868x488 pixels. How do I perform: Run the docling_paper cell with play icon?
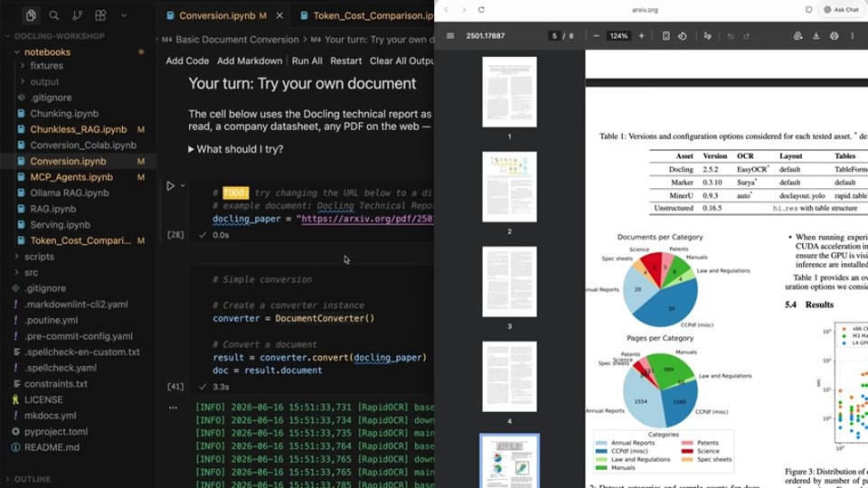click(171, 186)
